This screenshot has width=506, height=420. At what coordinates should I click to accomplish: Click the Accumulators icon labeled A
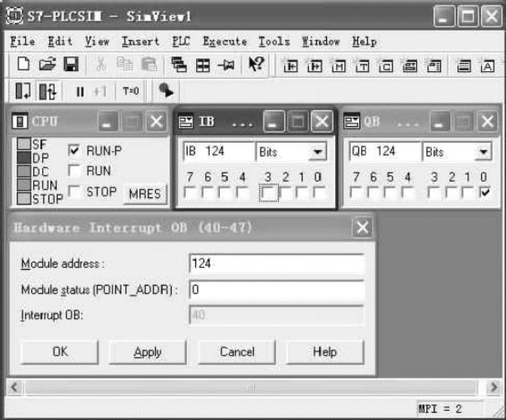487,66
